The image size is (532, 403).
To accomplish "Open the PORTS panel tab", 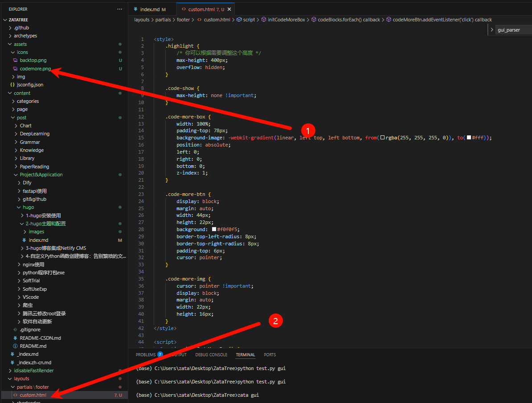I will point(270,355).
